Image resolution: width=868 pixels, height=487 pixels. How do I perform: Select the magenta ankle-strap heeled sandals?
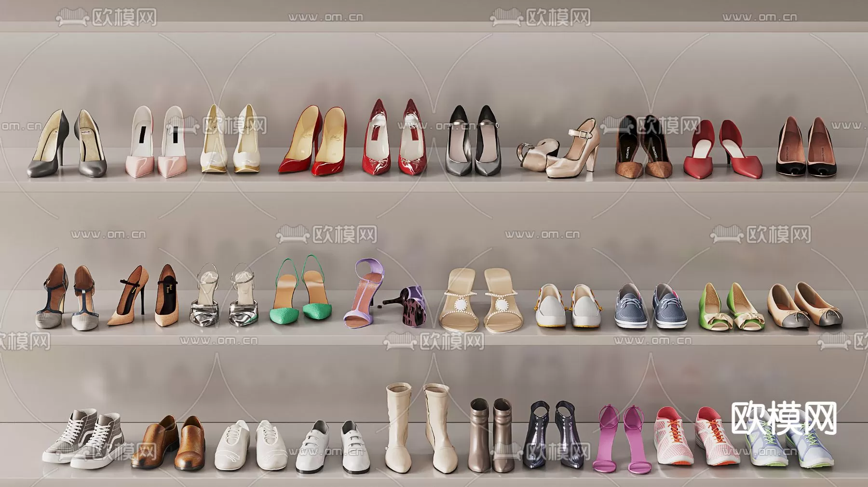[622, 439]
